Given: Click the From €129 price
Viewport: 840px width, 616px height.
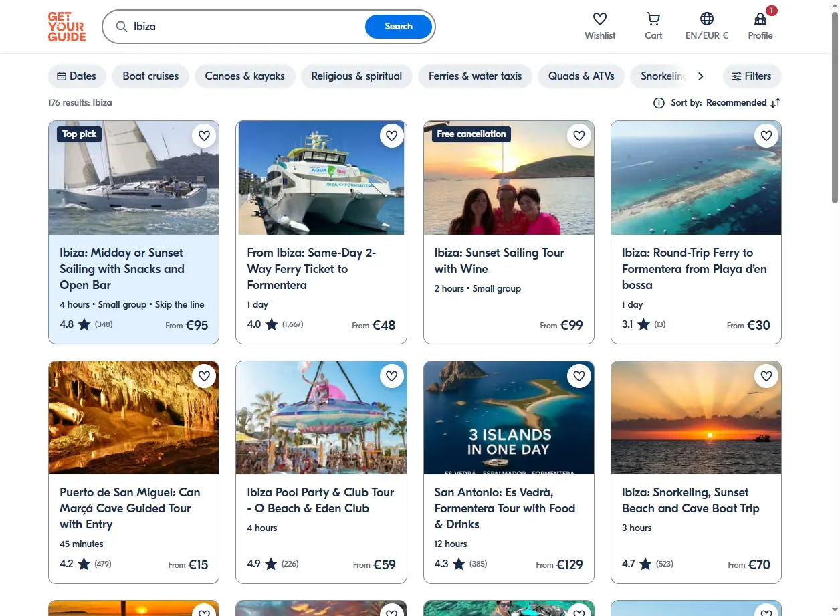Looking at the screenshot, I should point(559,564).
